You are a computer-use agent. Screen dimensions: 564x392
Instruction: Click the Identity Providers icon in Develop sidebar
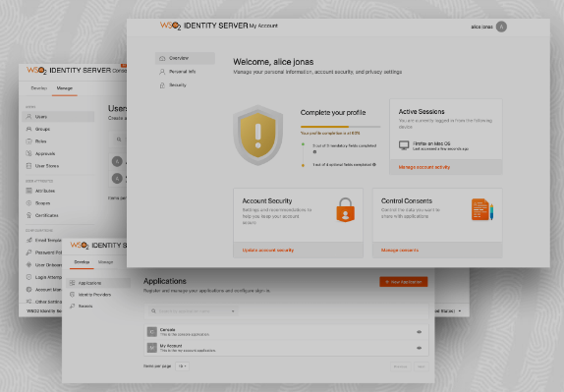click(73, 295)
